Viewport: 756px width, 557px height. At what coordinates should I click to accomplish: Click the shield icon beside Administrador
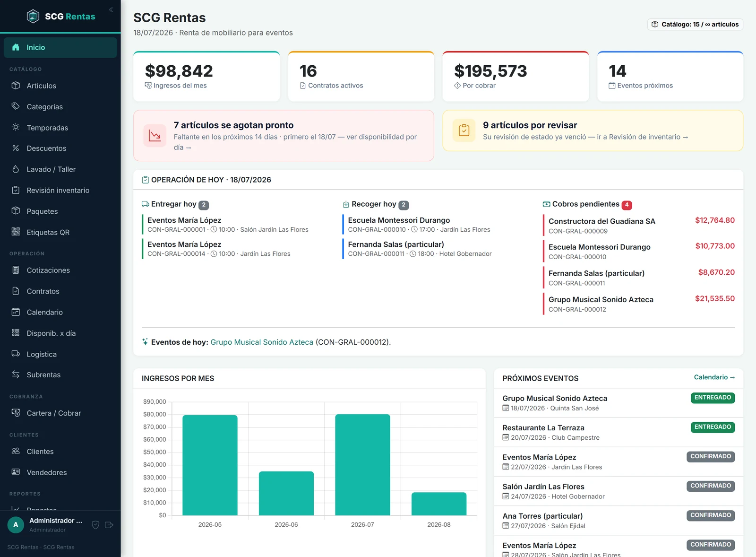pos(95,525)
